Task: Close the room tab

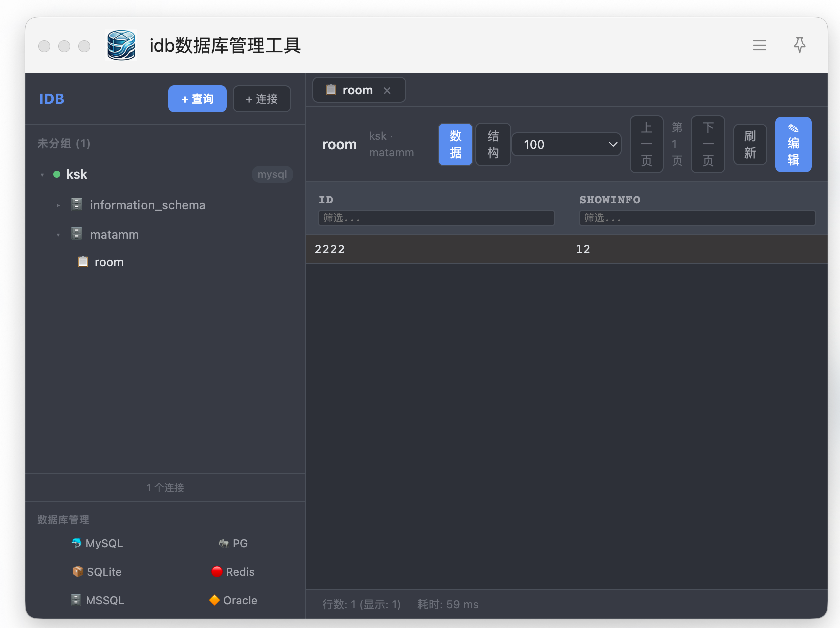Action: tap(387, 91)
